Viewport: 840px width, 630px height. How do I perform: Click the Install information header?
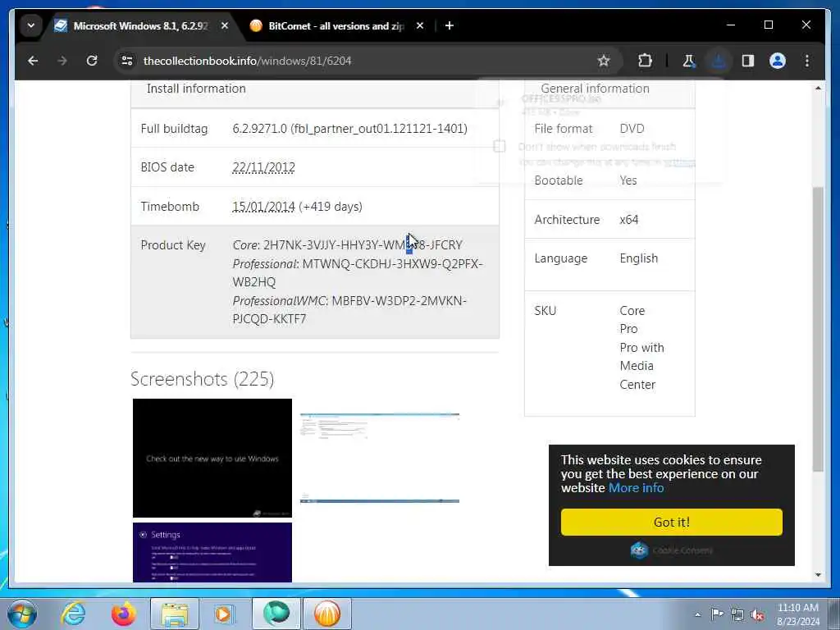(196, 89)
